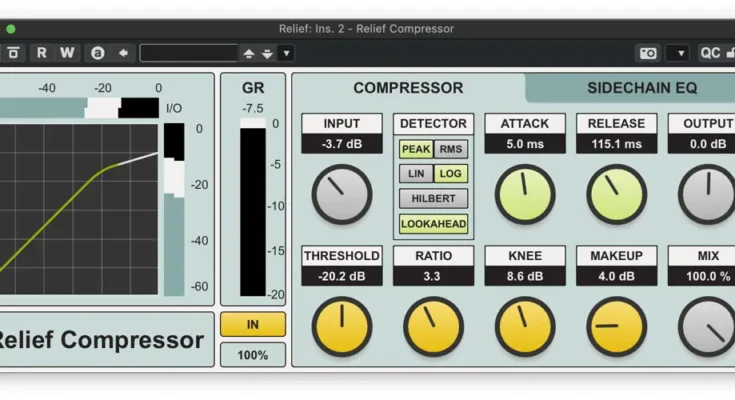Load the next preset with down arrow
Image resolution: width=735 pixels, height=400 pixels.
[267, 53]
